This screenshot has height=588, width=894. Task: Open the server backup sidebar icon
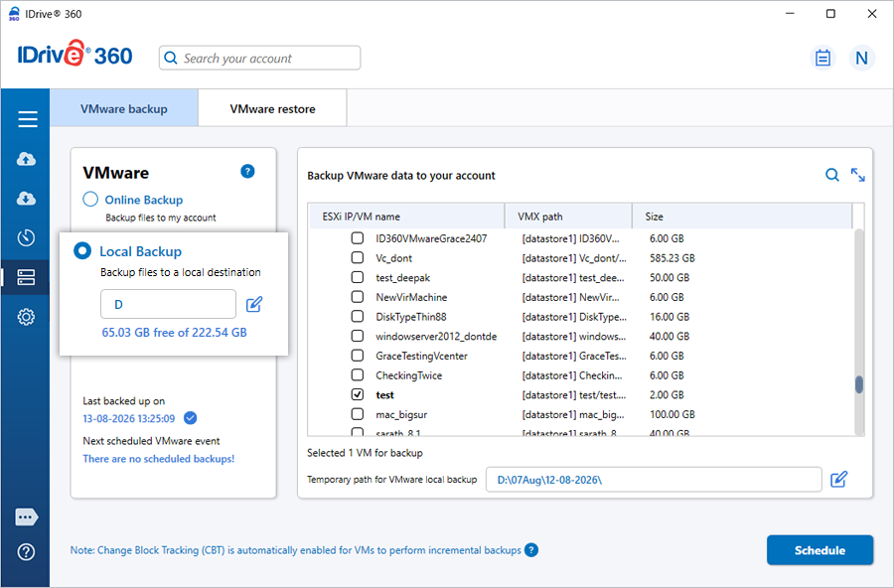(x=26, y=277)
